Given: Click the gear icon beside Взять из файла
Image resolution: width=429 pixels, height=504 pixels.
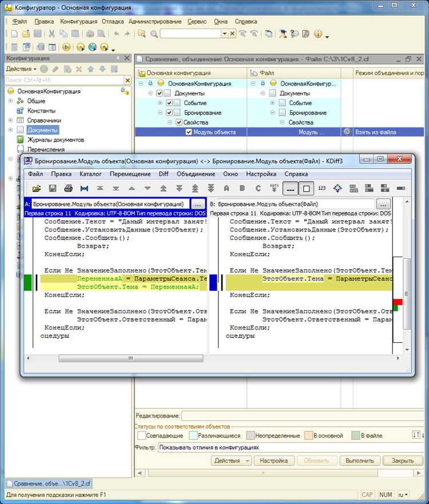Looking at the screenshot, I should [x=347, y=132].
